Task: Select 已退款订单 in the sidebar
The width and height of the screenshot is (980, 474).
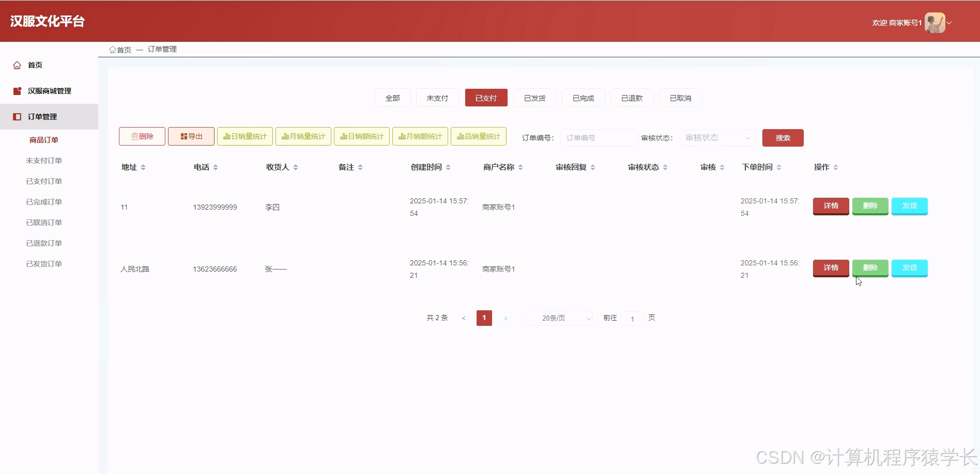Action: 43,243
